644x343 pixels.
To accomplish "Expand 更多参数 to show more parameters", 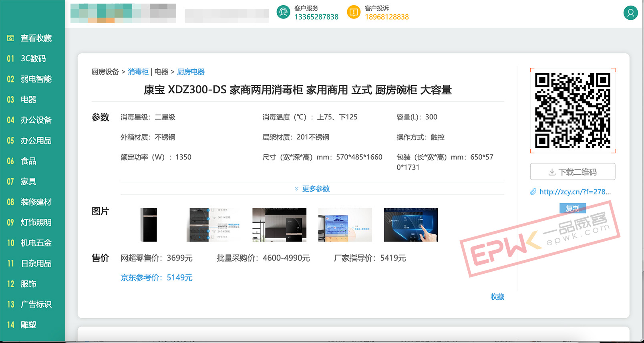I will tap(312, 189).
